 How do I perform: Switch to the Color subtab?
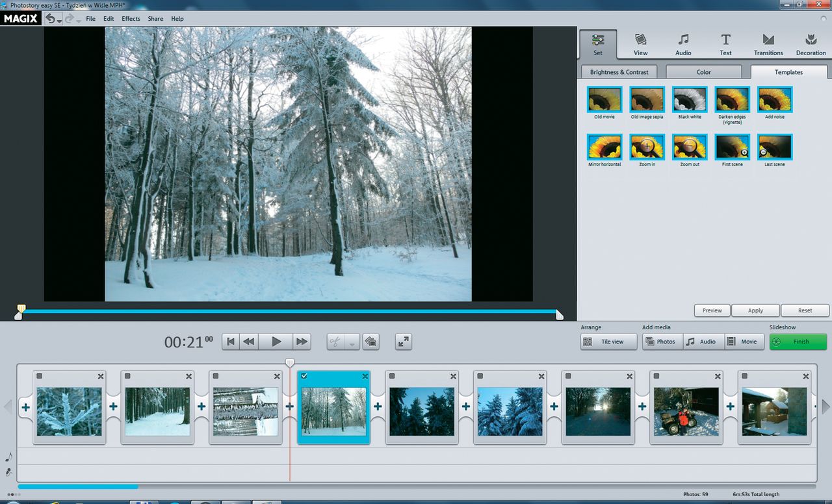704,72
